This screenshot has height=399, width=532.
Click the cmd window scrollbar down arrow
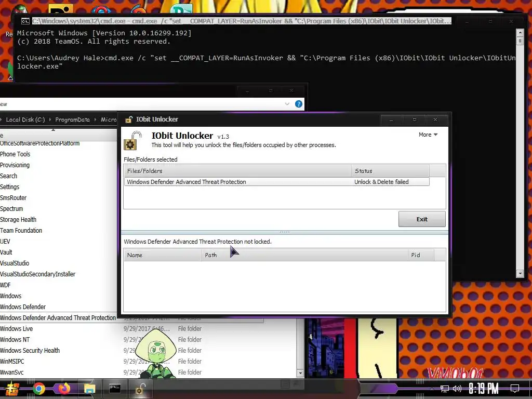(520, 273)
